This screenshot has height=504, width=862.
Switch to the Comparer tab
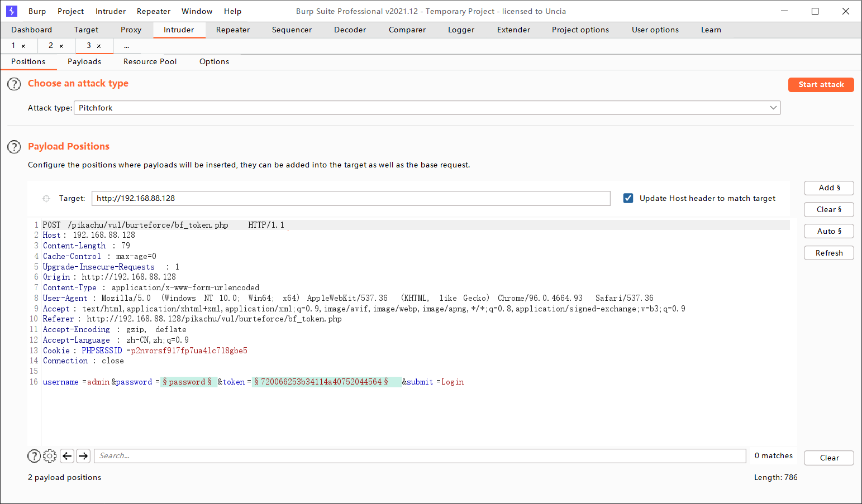click(x=407, y=30)
